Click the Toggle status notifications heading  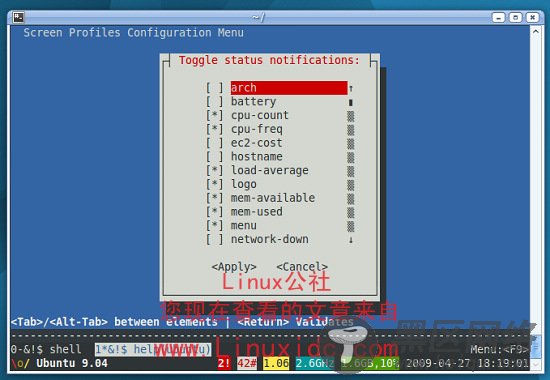click(x=269, y=60)
